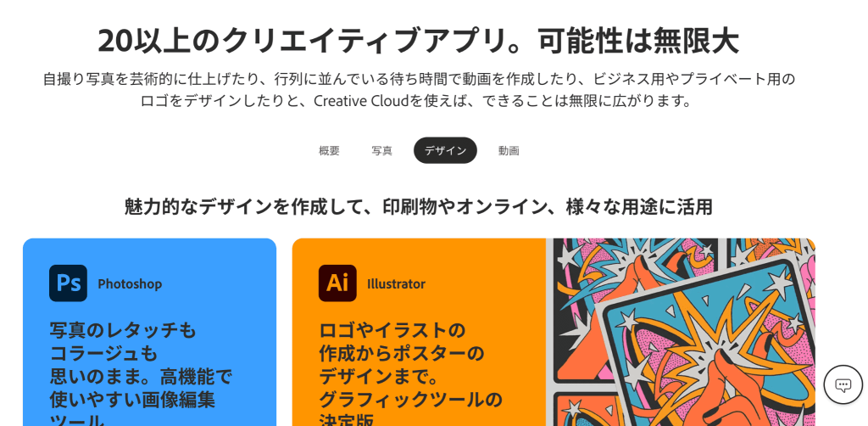This screenshot has height=426, width=868.
Task: Click the Illustrator pop-art artwork image
Action: [681, 333]
